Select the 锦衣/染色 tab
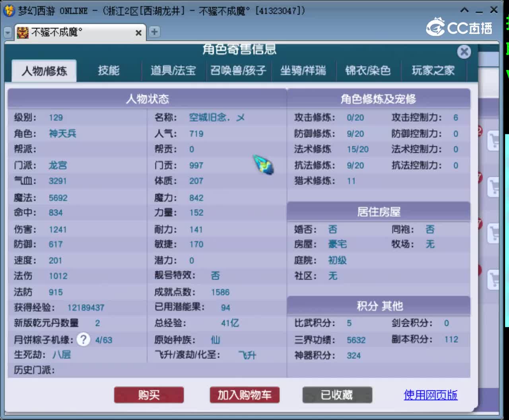Viewport: 509px width, 420px height. point(368,71)
